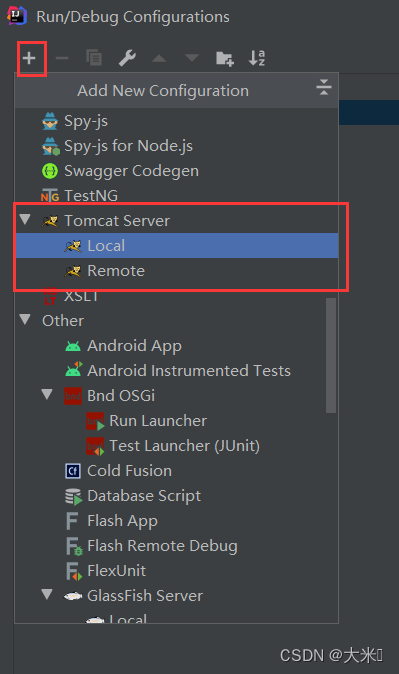
Task: Click the Edit Templates wrench icon
Action: click(127, 58)
